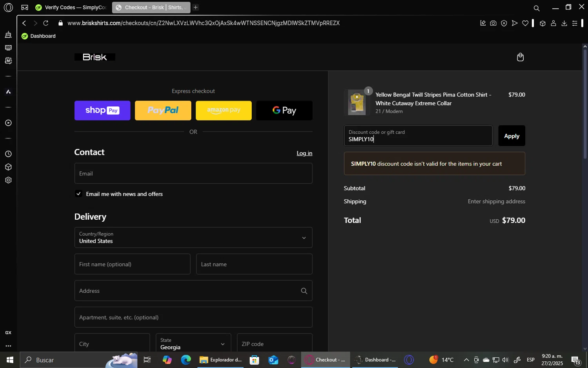The height and width of the screenshot is (368, 588).
Task: Click address search icon in Address field
Action: (304, 291)
